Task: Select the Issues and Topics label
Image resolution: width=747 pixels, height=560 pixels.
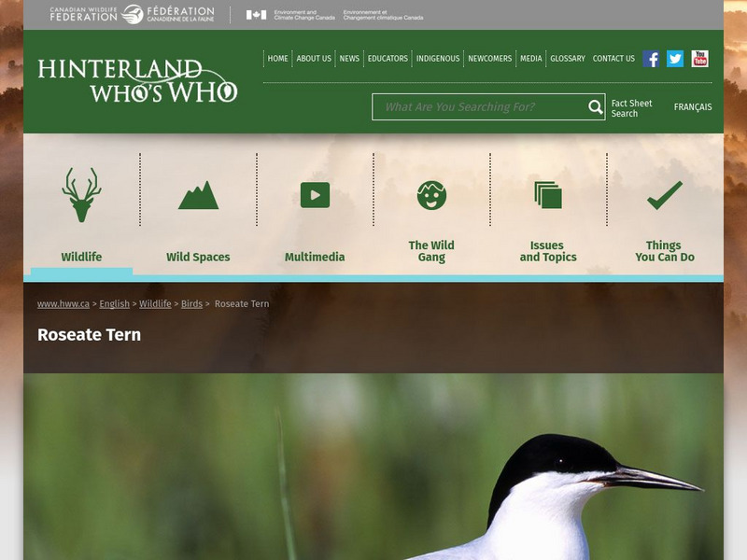Action: (x=548, y=251)
